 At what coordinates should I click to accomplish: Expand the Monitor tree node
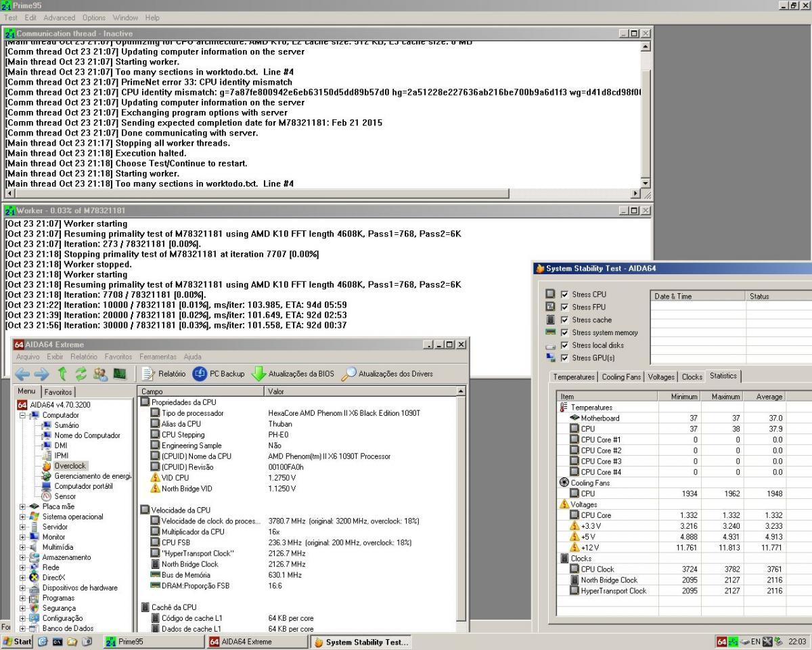[x=23, y=537]
